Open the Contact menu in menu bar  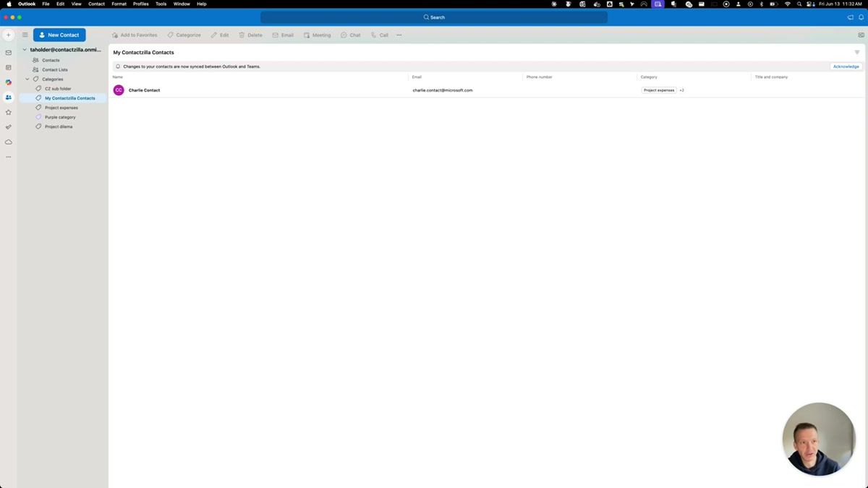[96, 4]
